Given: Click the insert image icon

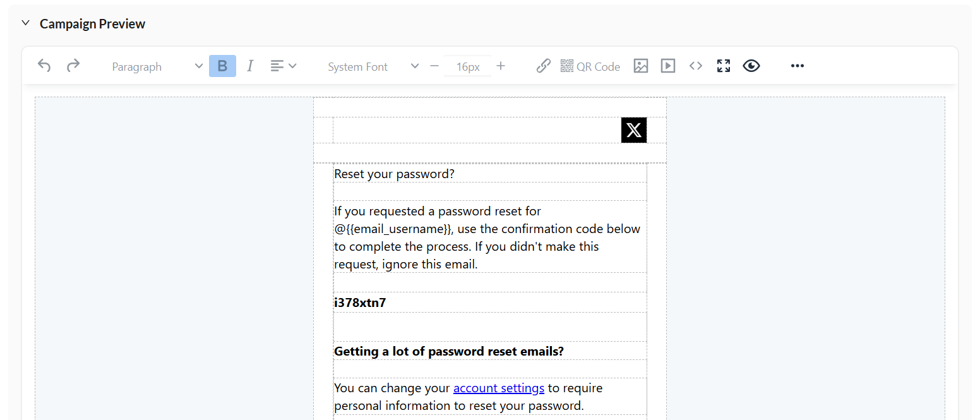Looking at the screenshot, I should (641, 66).
